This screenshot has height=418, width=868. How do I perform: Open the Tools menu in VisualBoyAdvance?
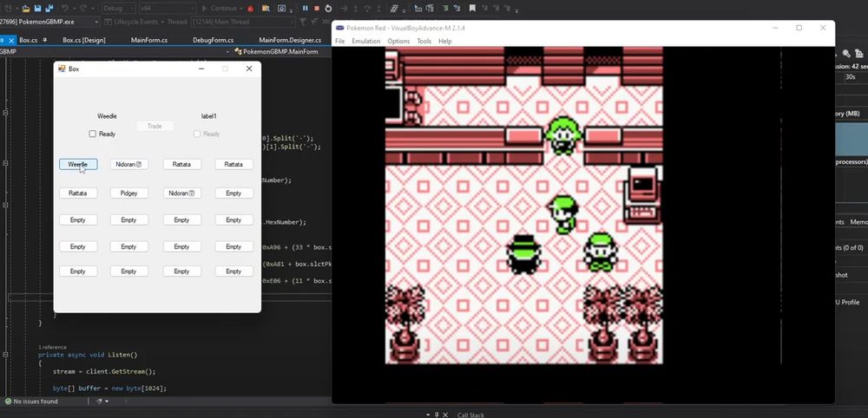point(424,41)
